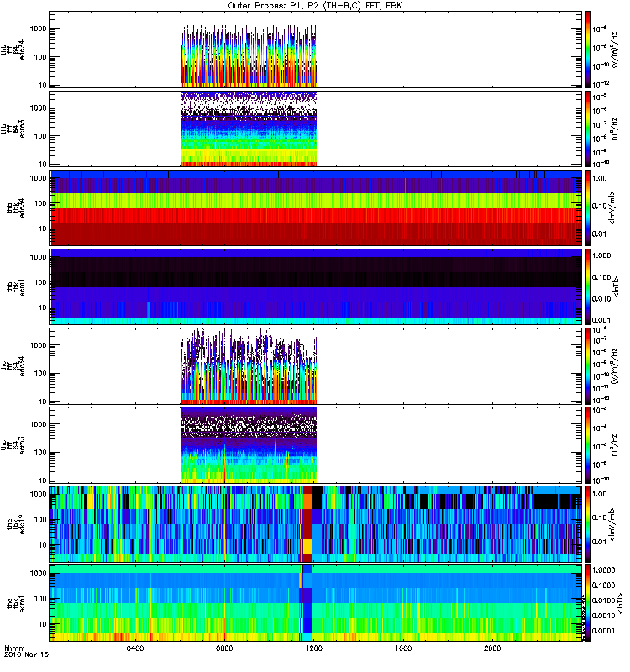The image size is (630, 672).
Task: Select the '1600' time axis label
Action: [403, 648]
